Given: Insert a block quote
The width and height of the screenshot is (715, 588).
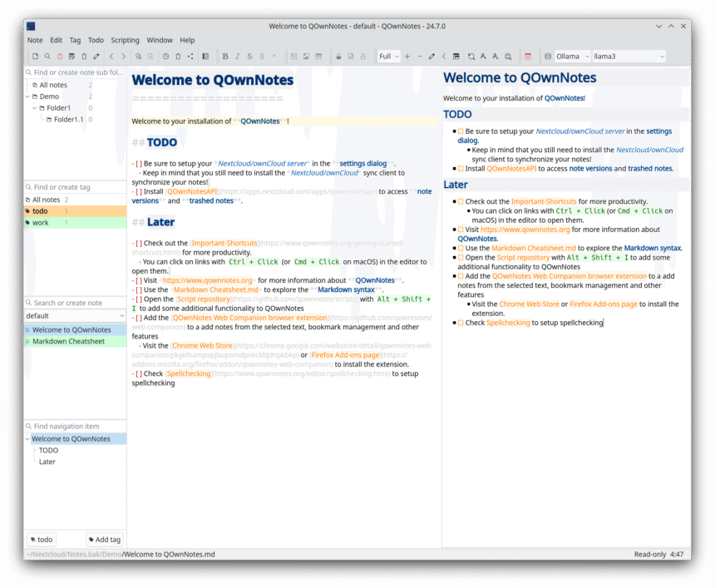Looking at the screenshot, I should click(x=274, y=57).
